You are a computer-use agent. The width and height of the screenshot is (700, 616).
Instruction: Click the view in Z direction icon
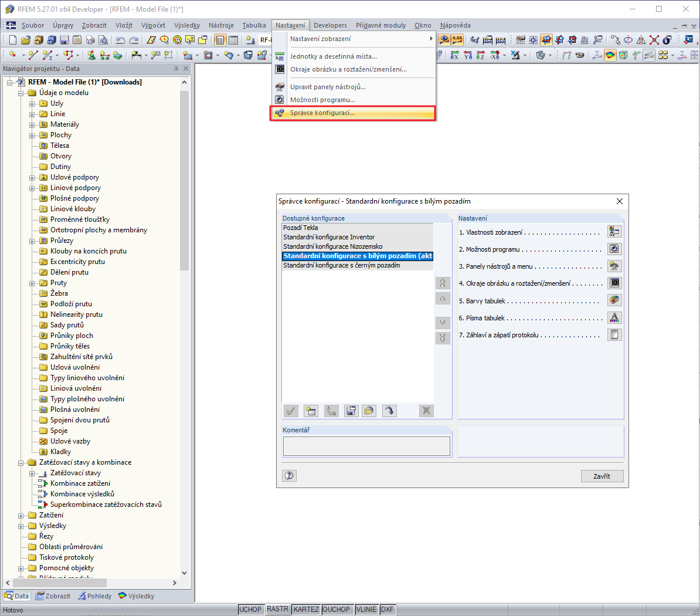[480, 55]
